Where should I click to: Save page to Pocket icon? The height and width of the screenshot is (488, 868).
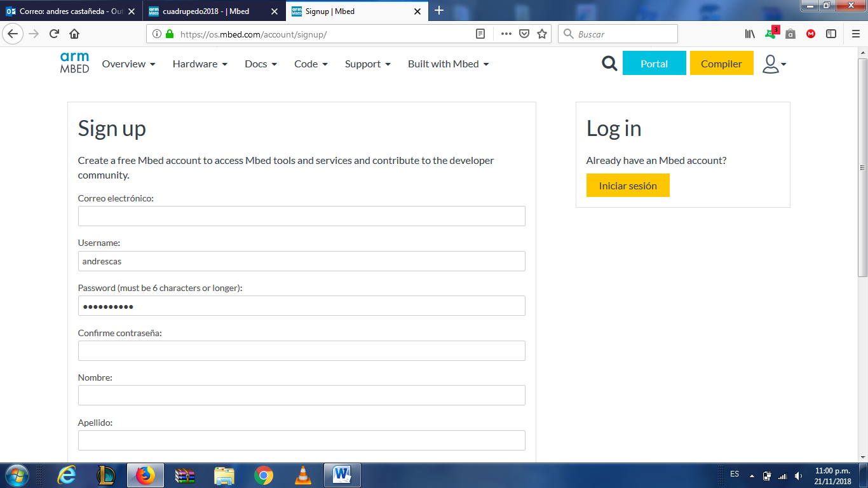(524, 34)
